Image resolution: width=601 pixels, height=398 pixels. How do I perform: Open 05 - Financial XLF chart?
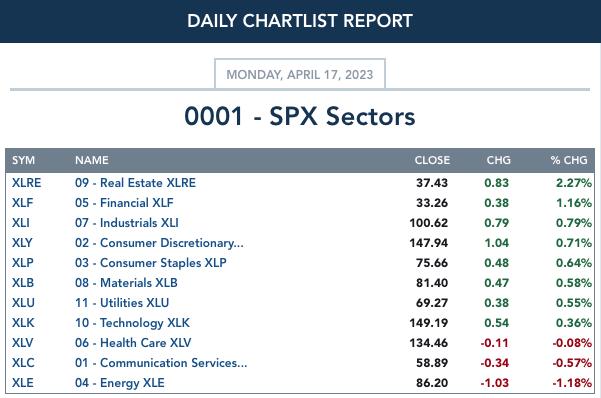(x=124, y=203)
